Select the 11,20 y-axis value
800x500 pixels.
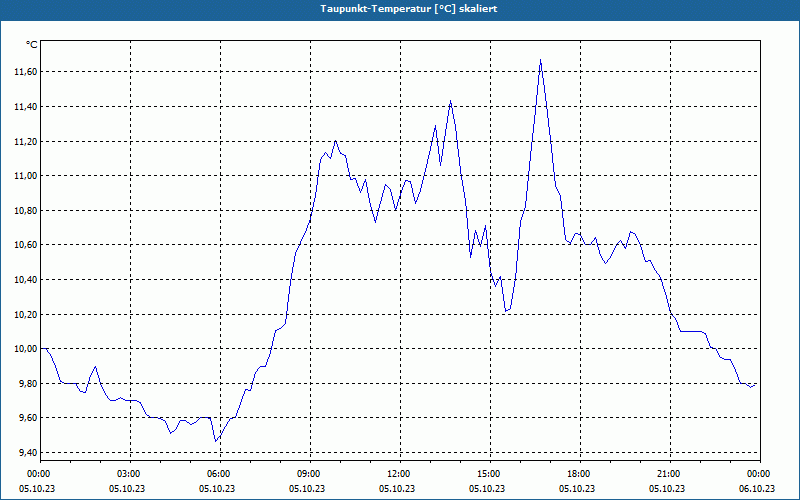[26, 141]
